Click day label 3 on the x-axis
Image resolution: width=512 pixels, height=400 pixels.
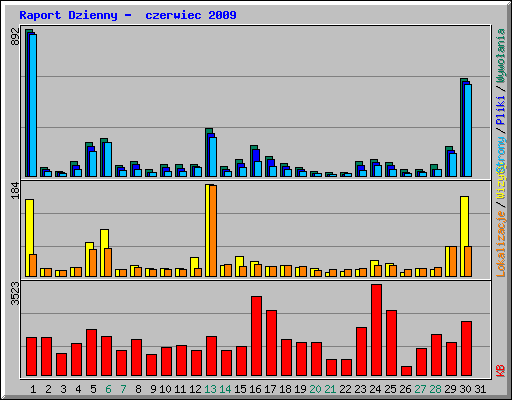63,389
